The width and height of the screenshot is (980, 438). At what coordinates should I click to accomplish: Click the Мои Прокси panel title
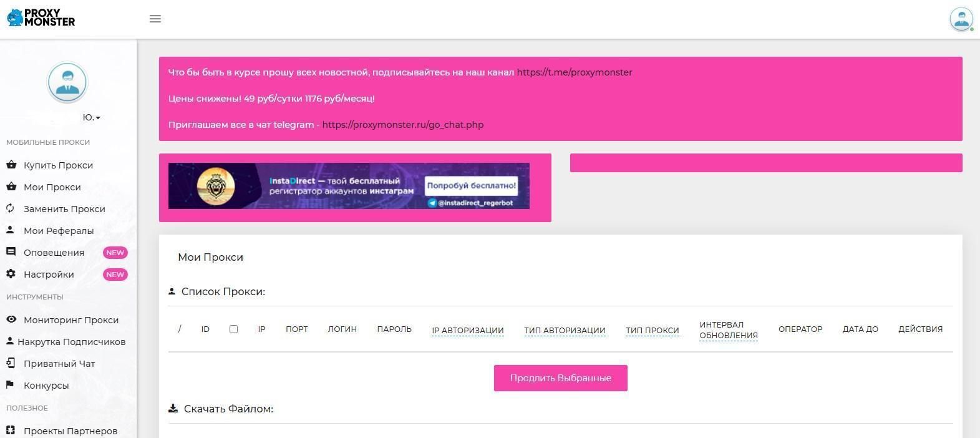(210, 257)
